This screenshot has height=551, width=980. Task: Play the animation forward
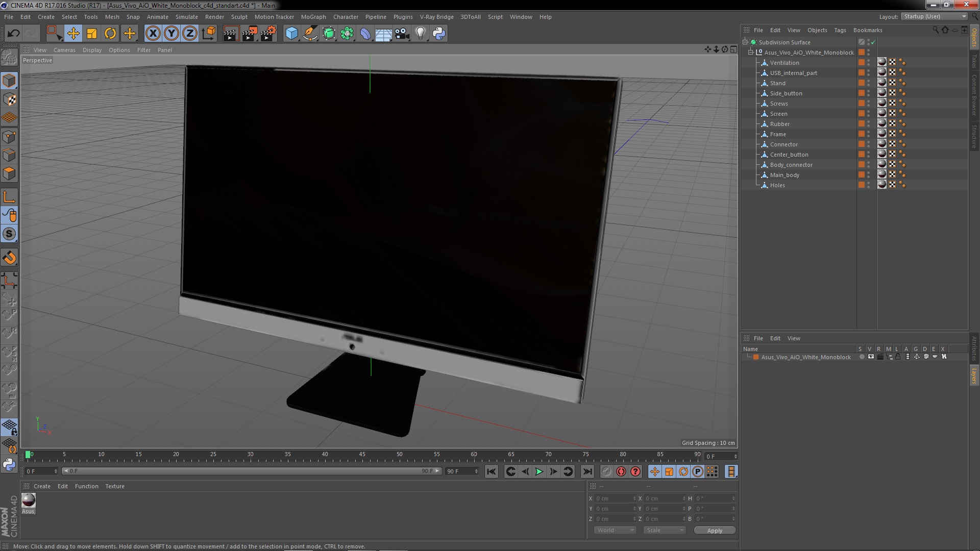[x=539, y=472]
